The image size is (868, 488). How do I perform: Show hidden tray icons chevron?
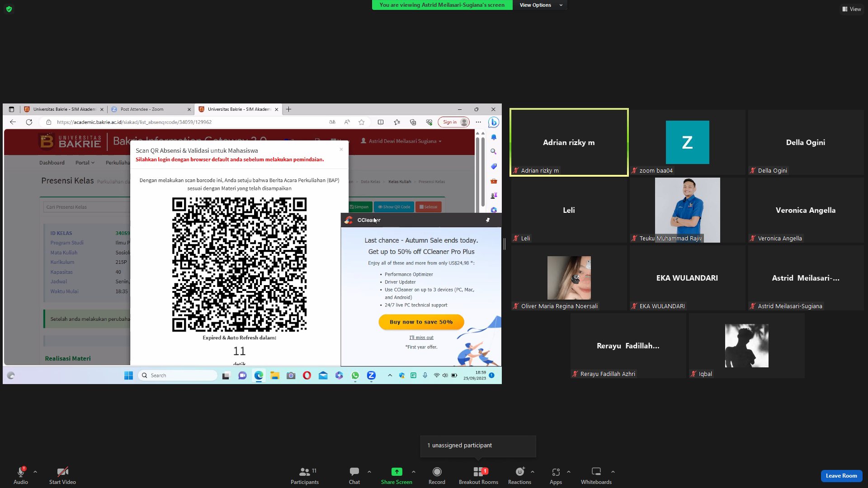click(x=390, y=375)
